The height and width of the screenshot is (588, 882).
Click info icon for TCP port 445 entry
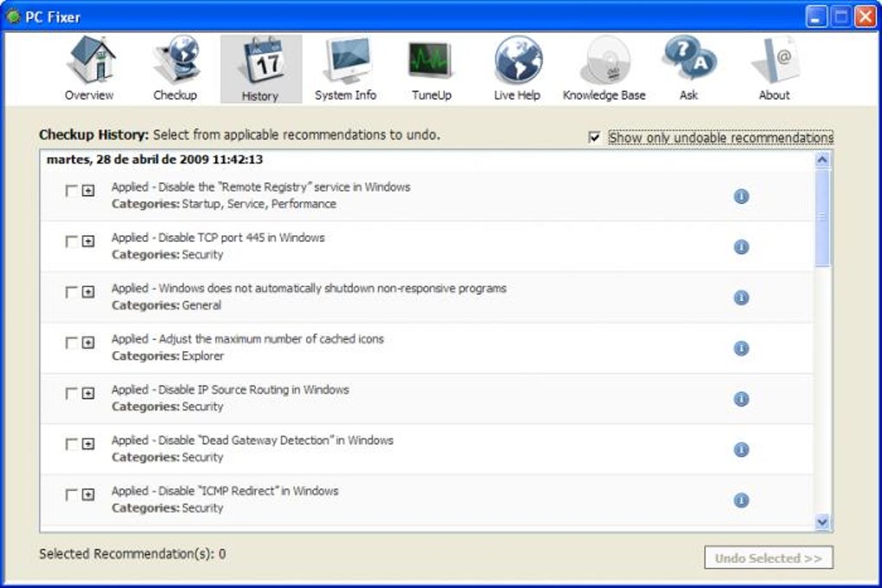click(x=741, y=247)
